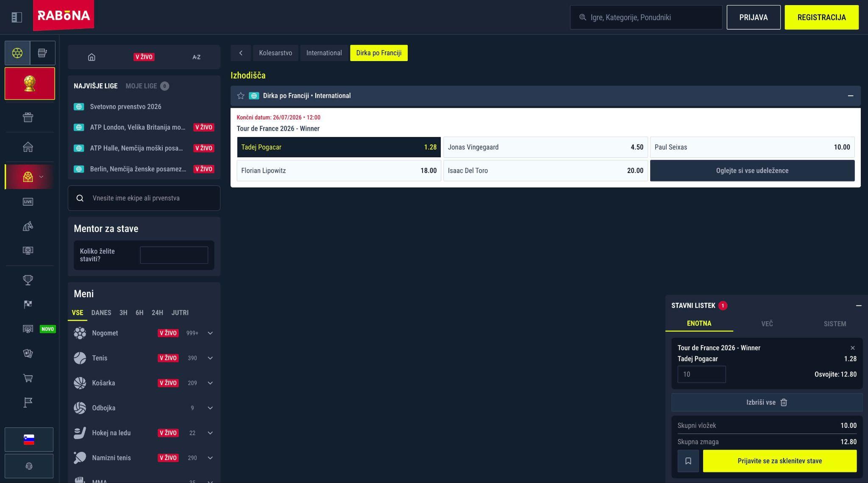Open the pennant flag sidebar icon

point(28,402)
